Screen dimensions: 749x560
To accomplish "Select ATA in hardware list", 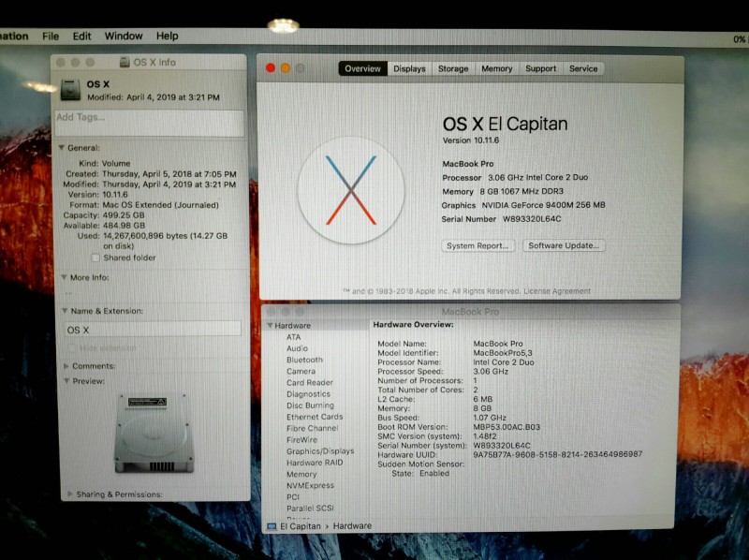I will (293, 337).
